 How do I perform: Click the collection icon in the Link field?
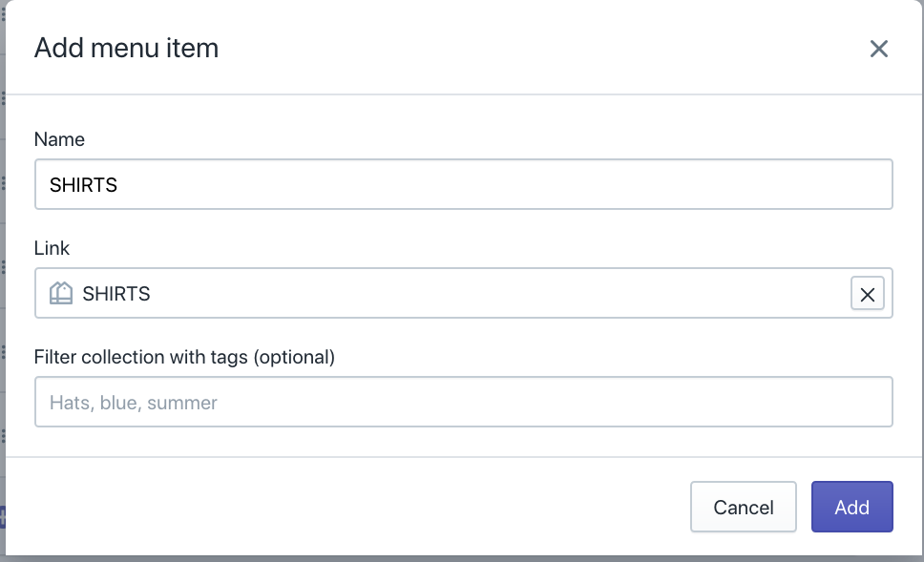coord(61,293)
